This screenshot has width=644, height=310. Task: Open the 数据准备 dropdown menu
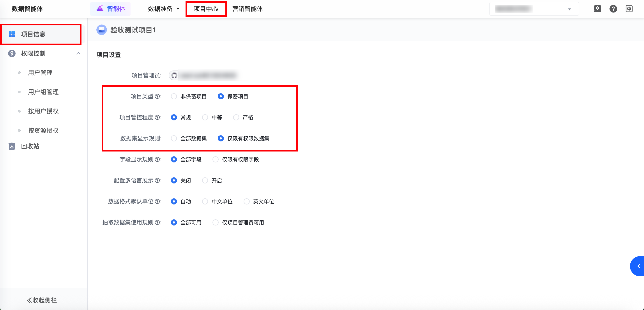164,9
